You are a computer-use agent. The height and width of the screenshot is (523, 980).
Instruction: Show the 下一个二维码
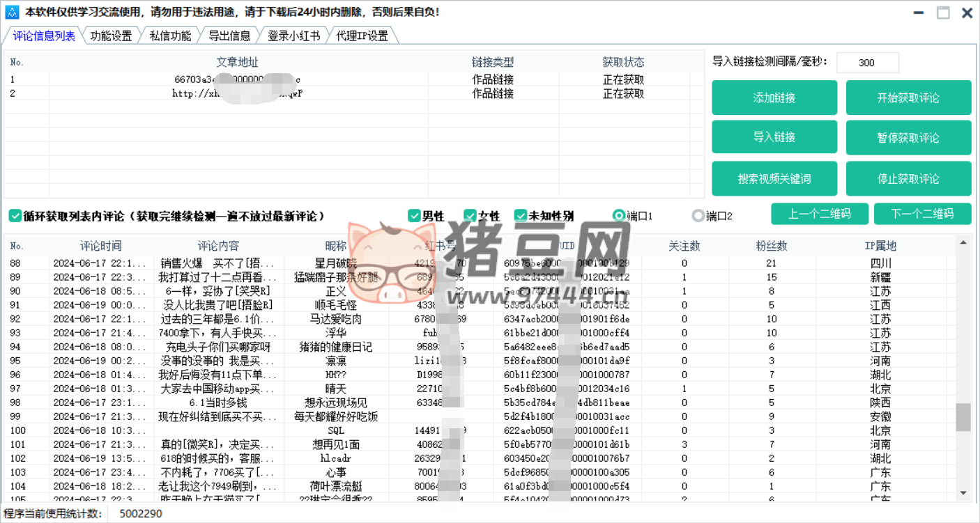[x=922, y=214]
